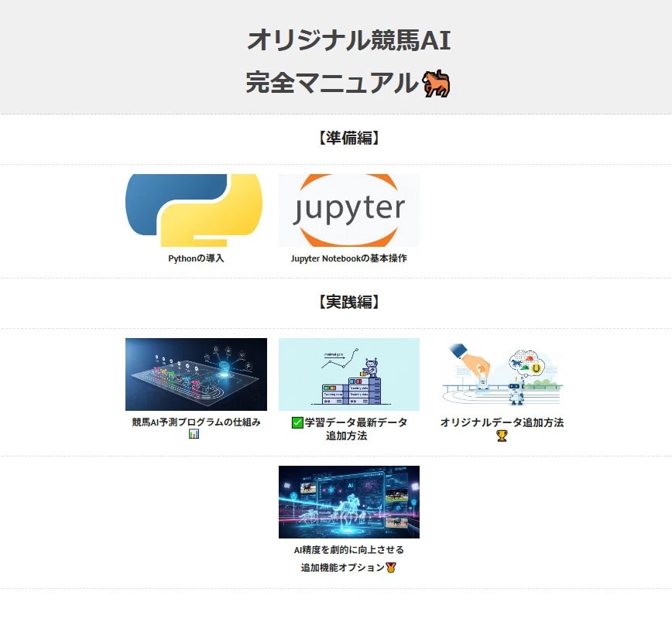The height and width of the screenshot is (629, 672).
Task: Click 追加機能オプション link text
Action: point(342,567)
